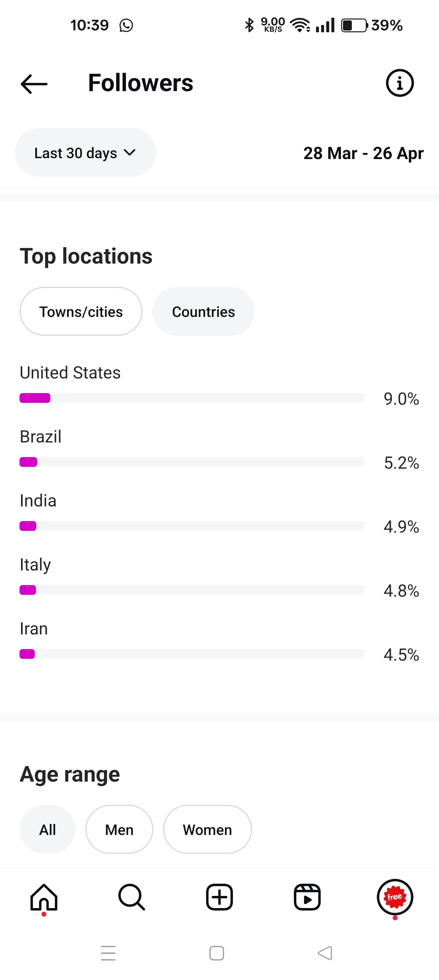Open the profile avatar in bottom bar
The width and height of the screenshot is (439, 980).
tap(395, 897)
